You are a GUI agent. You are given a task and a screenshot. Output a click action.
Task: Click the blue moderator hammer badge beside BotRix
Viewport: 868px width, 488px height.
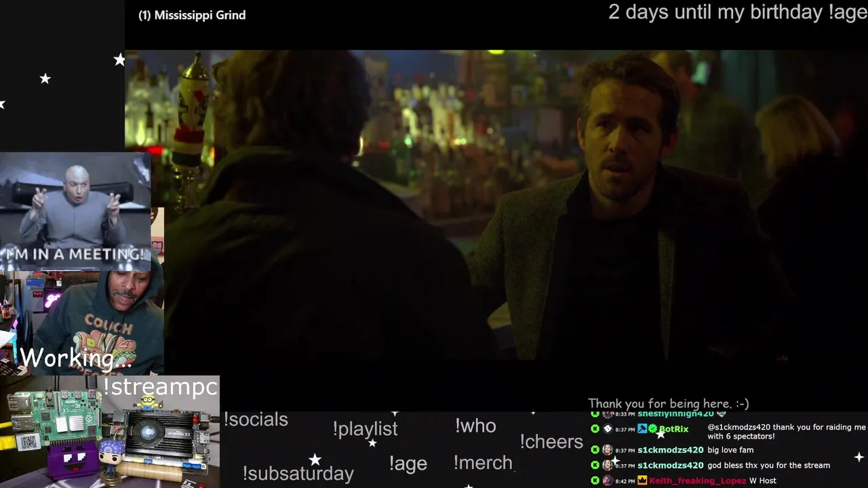pyautogui.click(x=642, y=429)
